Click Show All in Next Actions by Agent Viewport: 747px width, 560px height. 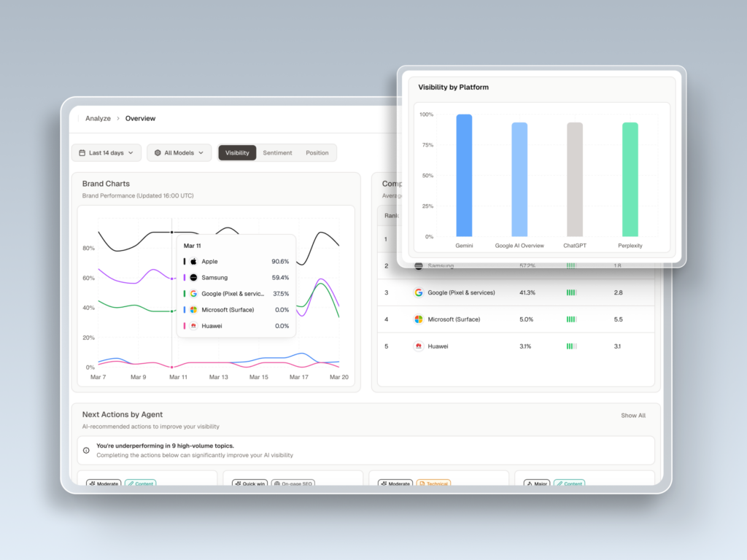tap(633, 416)
